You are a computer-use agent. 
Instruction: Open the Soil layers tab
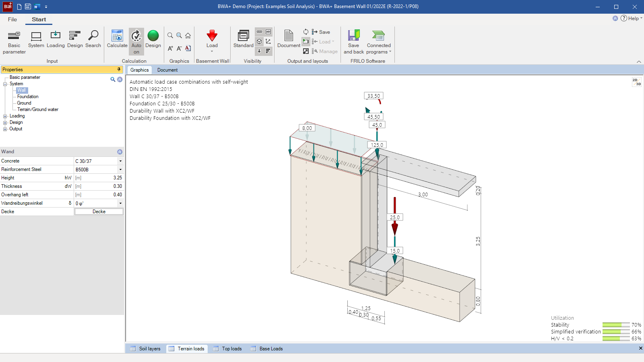coord(145,349)
